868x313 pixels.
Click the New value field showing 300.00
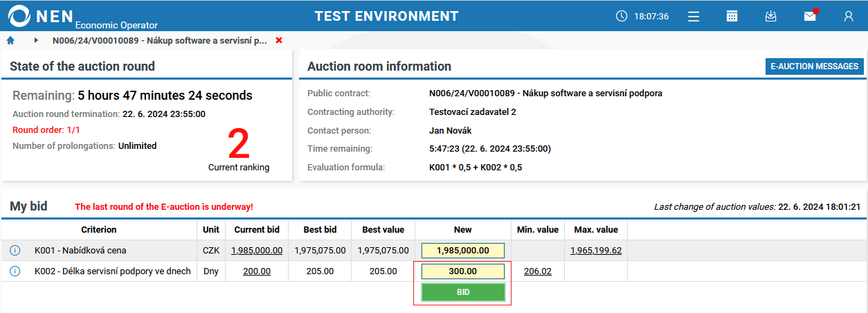(x=463, y=271)
